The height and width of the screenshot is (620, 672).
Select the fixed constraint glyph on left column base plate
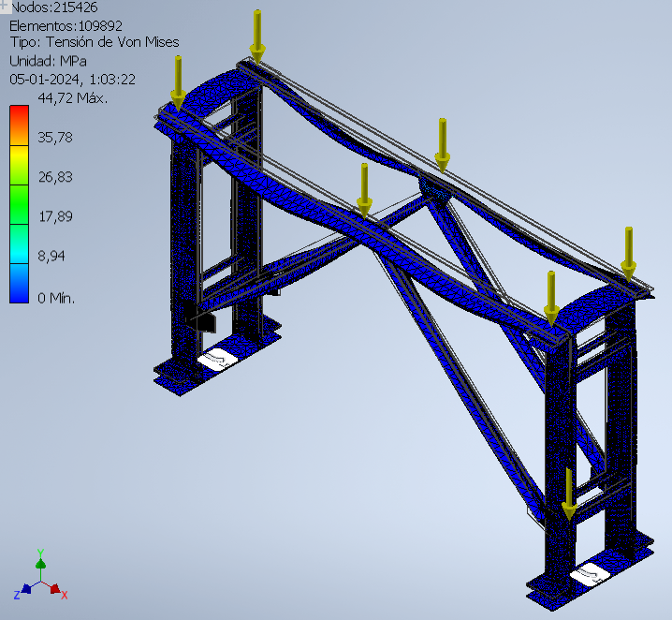pos(216,359)
